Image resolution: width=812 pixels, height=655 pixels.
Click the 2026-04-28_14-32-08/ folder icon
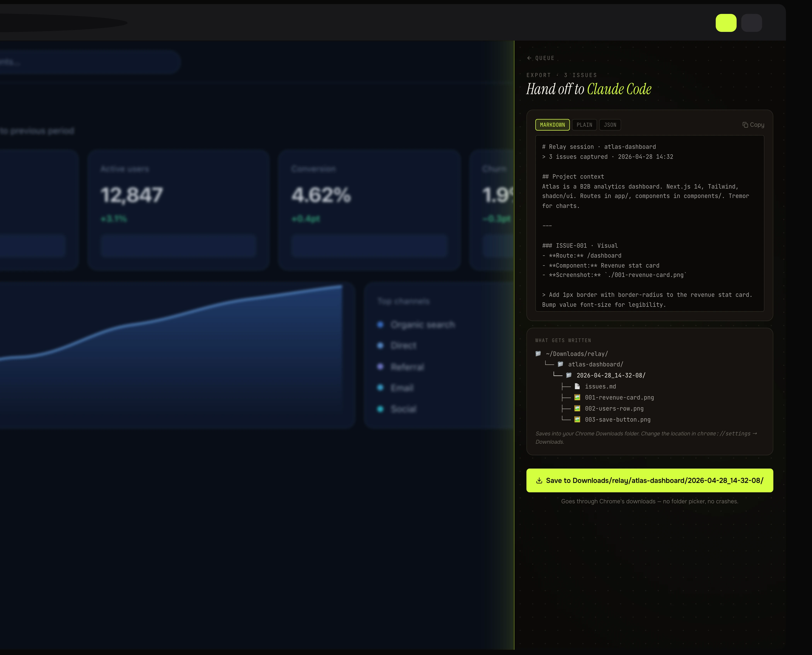[569, 375]
